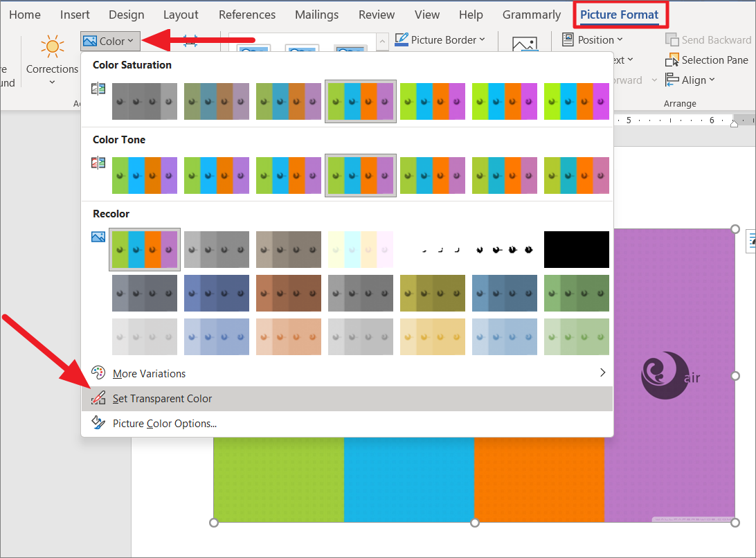756x558 pixels.
Task: Choose the selected 100% saturation thumbnail
Action: 361,101
